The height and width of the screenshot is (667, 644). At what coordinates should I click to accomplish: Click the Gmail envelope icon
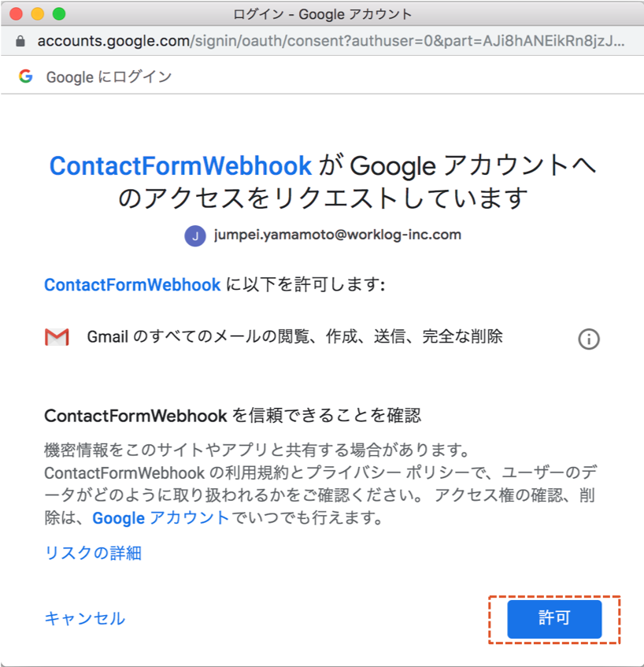(x=57, y=338)
